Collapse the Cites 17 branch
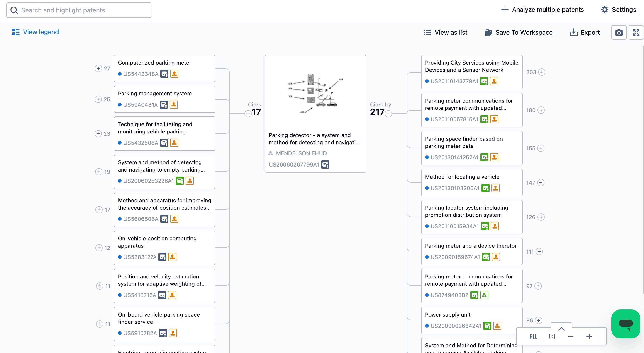644x353 pixels. [248, 114]
